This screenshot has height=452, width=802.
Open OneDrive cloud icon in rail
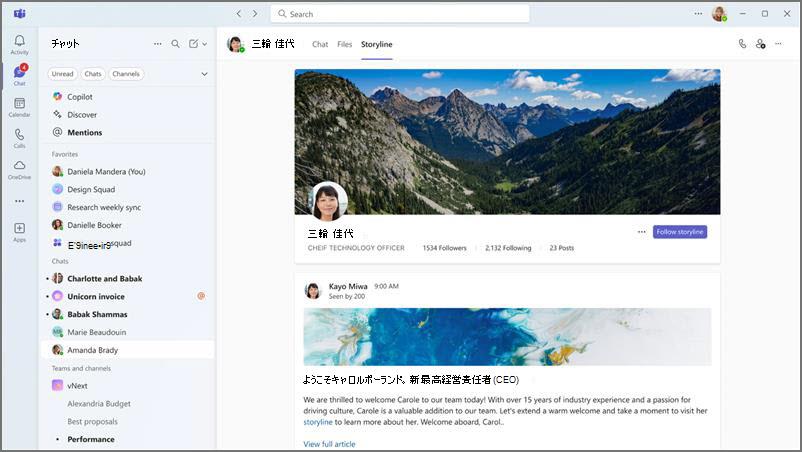point(19,169)
